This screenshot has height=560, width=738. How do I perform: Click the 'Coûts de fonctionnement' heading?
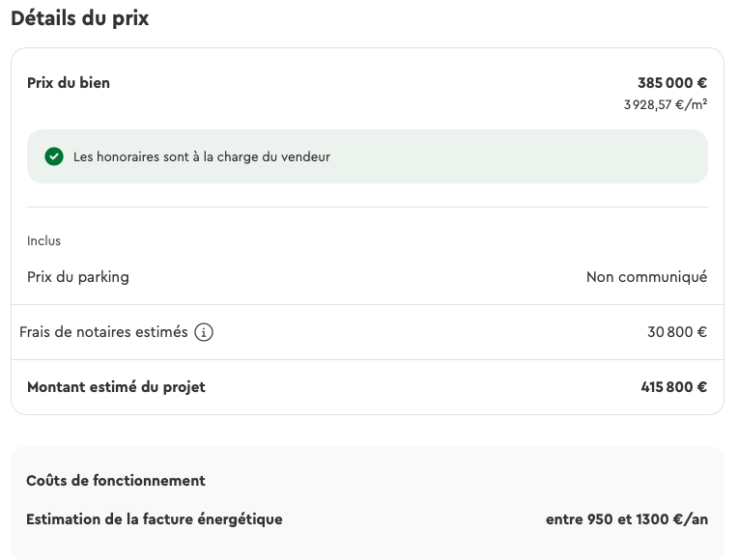[116, 481]
